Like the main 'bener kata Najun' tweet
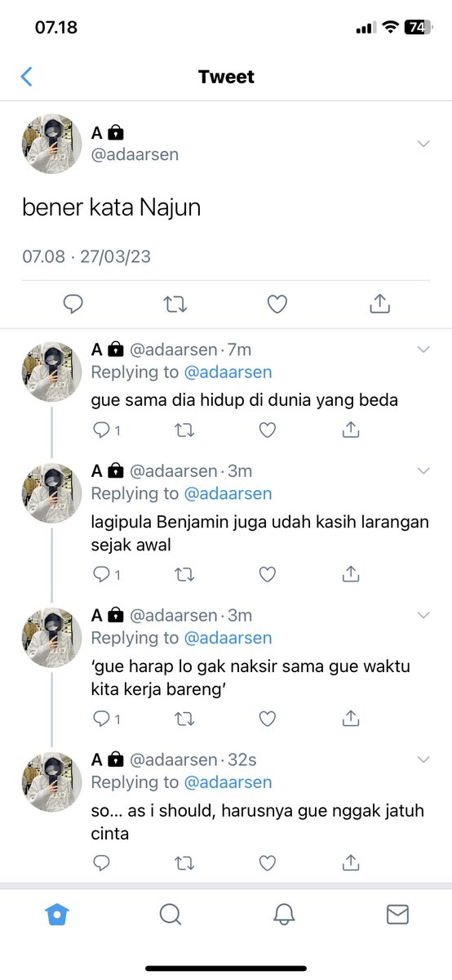Viewport: 452px width, 980px height. 277,305
